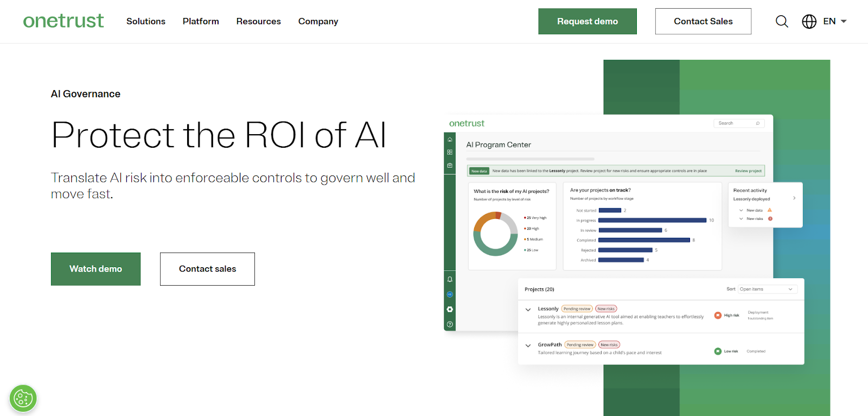Click Pending review tag on Lessonly
The image size is (868, 416).
click(x=577, y=308)
